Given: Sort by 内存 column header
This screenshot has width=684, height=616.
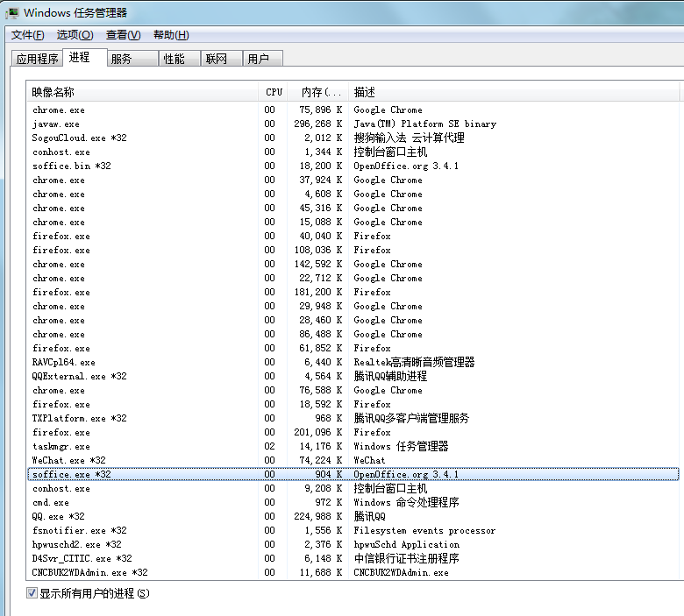Looking at the screenshot, I should [x=317, y=92].
